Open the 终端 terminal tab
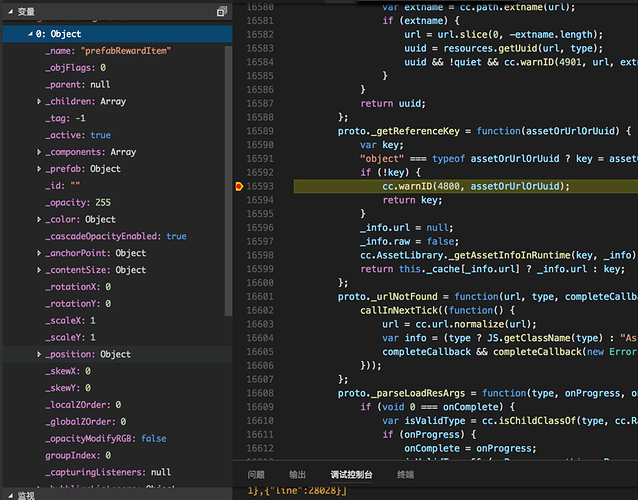 (x=405, y=475)
